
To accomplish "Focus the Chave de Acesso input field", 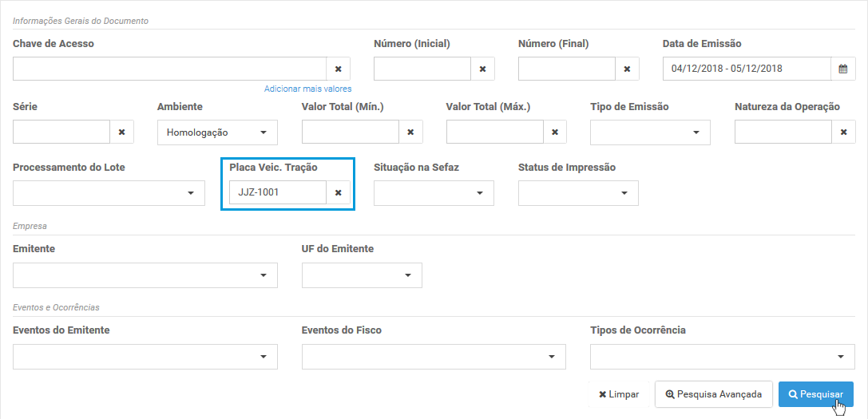I will [169, 69].
